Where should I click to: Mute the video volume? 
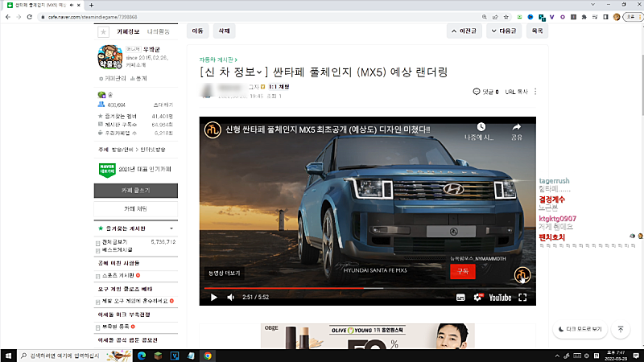(231, 297)
